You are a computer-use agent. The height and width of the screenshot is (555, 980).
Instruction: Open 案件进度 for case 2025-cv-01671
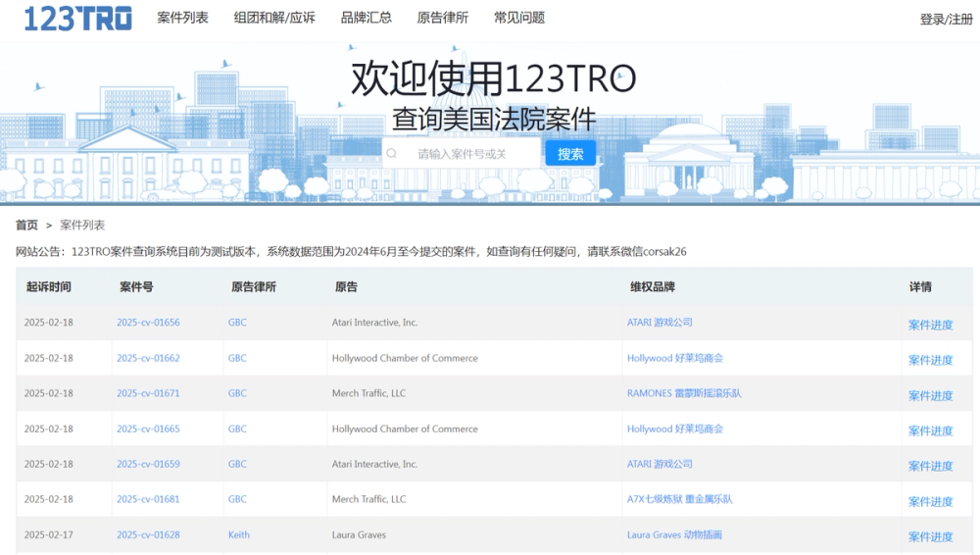[x=931, y=395]
